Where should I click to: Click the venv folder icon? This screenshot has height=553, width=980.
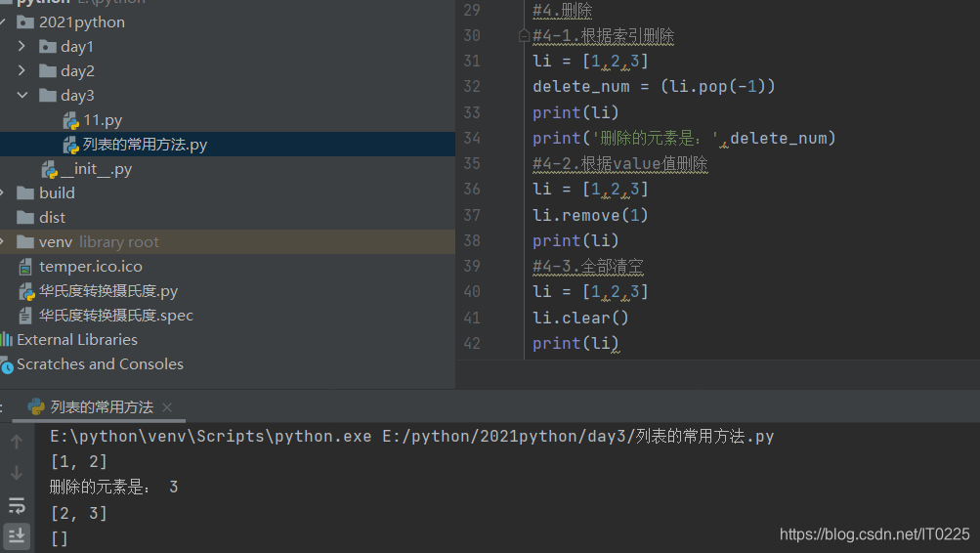pos(25,242)
